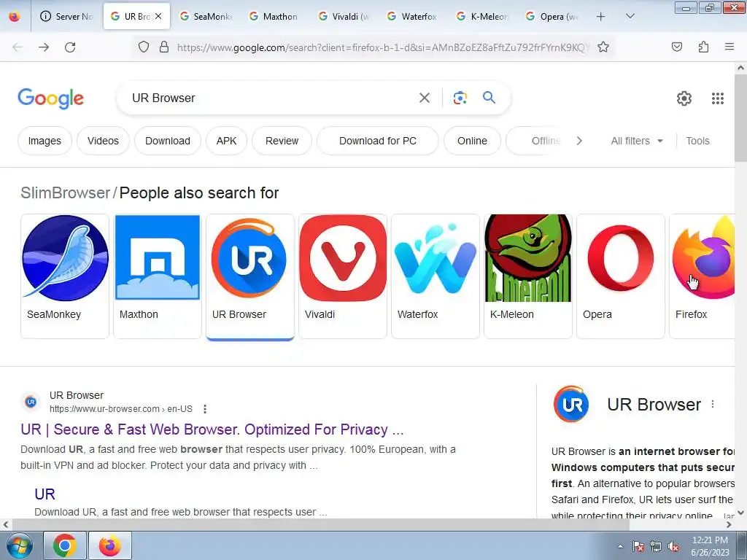Image resolution: width=747 pixels, height=560 pixels.
Task: Open UR Secure & Fast Web Browser result
Action: pyautogui.click(x=212, y=429)
